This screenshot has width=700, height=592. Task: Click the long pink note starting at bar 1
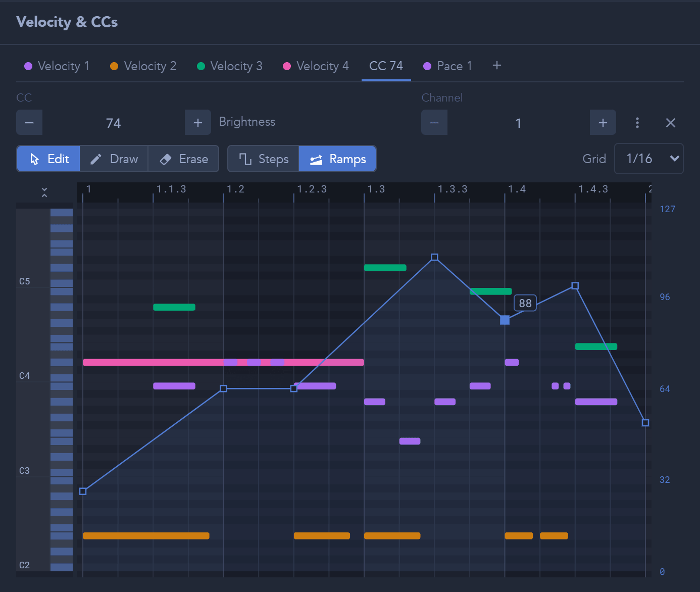223,362
